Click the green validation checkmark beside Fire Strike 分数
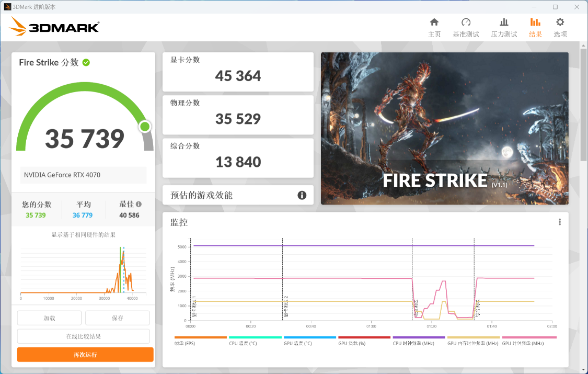Screen dimensions: 588x374 86,62
